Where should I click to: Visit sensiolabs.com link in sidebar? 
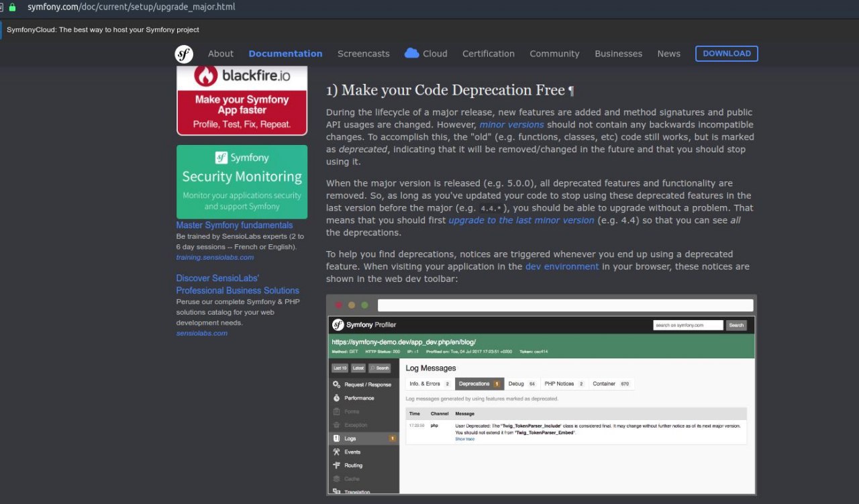click(x=201, y=333)
